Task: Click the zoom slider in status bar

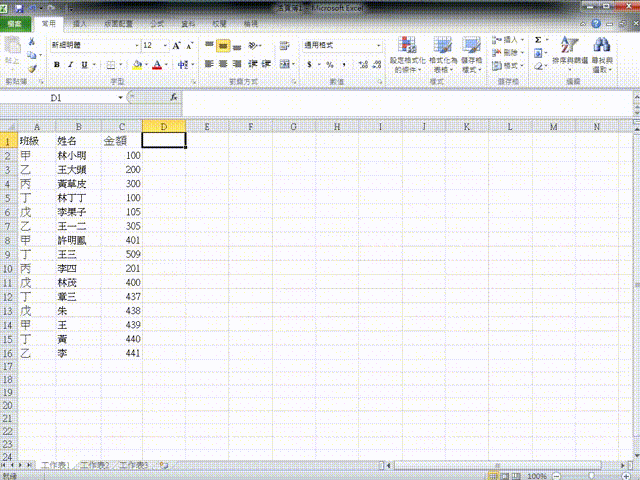Action: [591, 476]
